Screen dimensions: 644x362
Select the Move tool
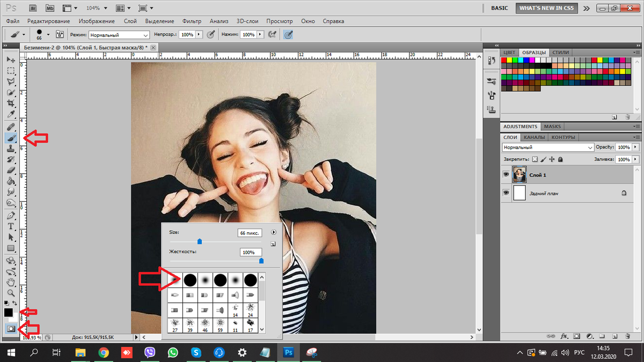click(x=11, y=58)
